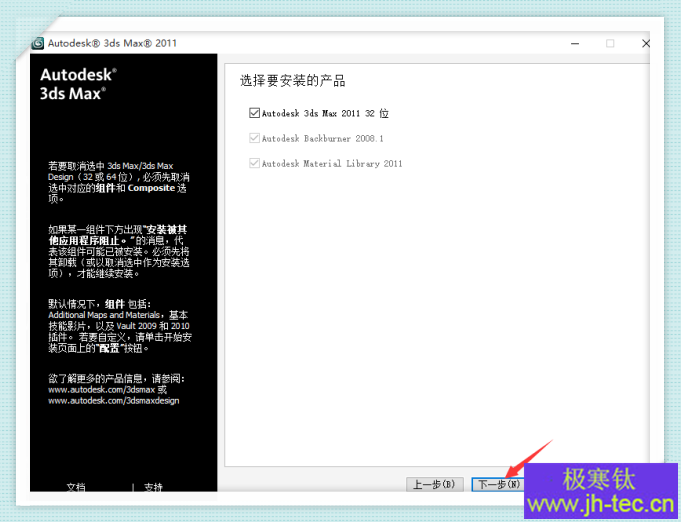The width and height of the screenshot is (681, 522).
Task: Open the 文档 documentation link
Action: pos(76,487)
